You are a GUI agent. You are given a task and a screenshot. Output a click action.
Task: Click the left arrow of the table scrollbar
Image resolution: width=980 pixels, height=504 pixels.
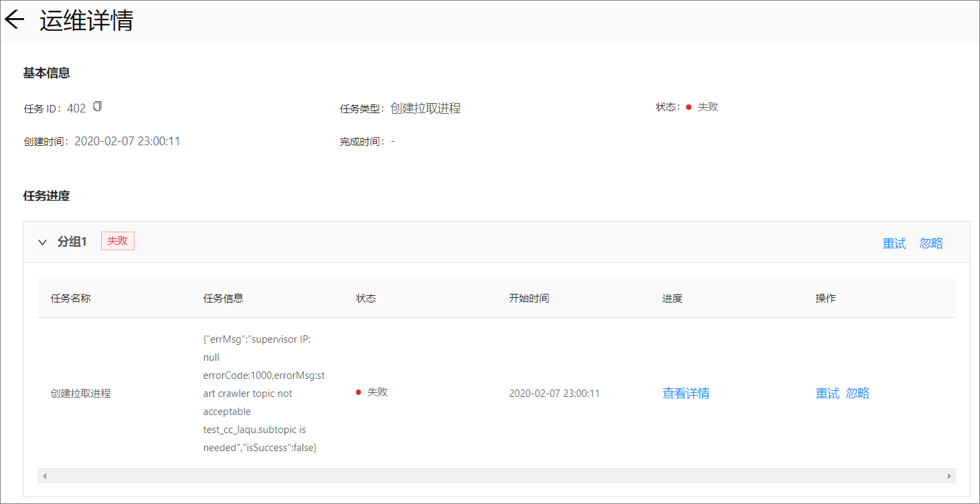coord(45,475)
